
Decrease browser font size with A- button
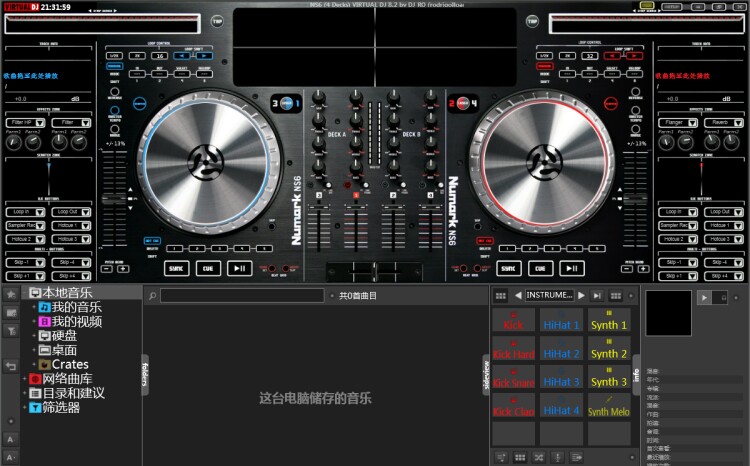pos(11,457)
